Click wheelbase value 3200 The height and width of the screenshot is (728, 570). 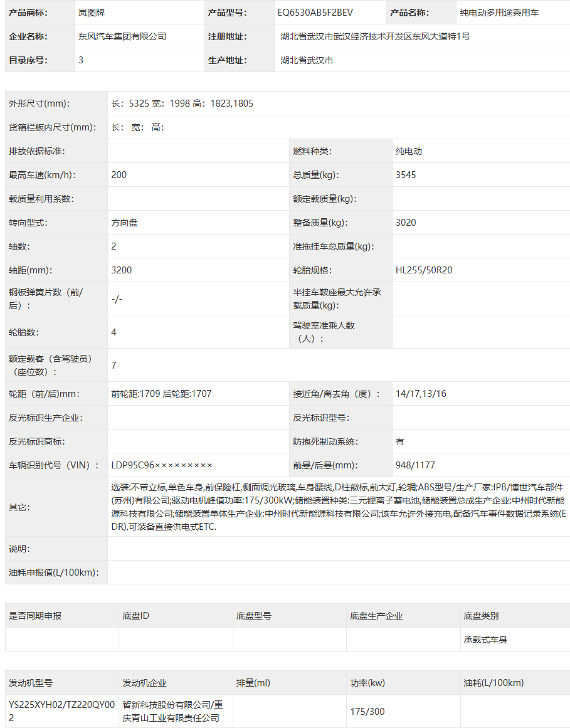click(x=122, y=270)
